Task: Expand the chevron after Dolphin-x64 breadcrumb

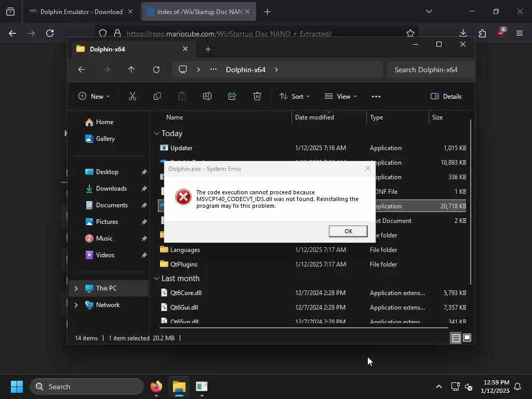Action: point(276,70)
